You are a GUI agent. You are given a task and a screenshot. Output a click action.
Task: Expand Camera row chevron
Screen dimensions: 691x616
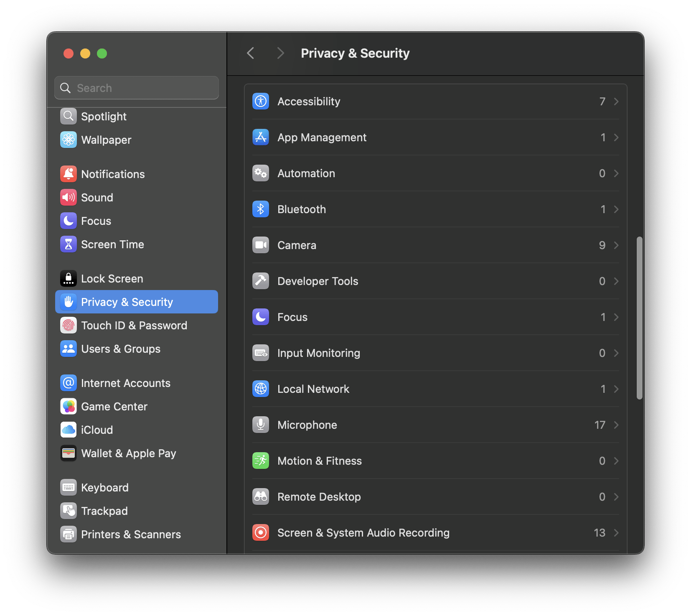point(616,245)
